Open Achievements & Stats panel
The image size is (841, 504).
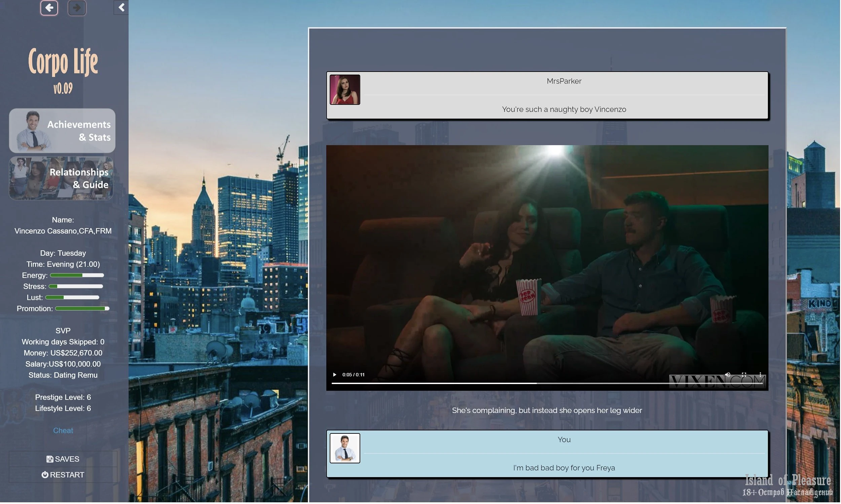tap(62, 131)
